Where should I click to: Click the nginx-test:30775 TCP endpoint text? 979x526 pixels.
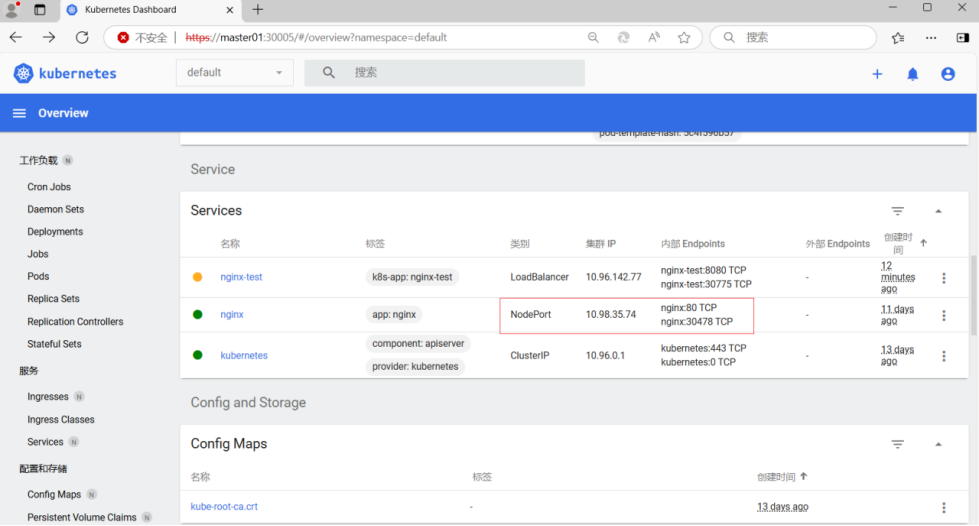coord(706,284)
